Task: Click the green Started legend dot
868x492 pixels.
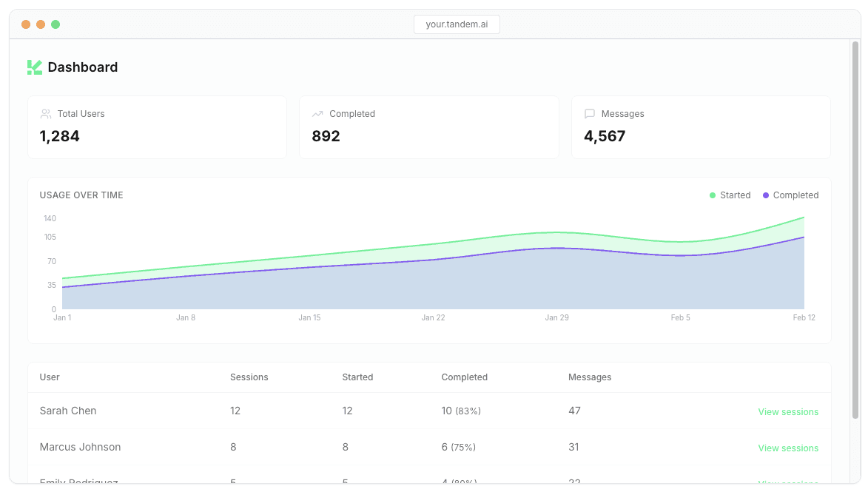Action: (713, 195)
